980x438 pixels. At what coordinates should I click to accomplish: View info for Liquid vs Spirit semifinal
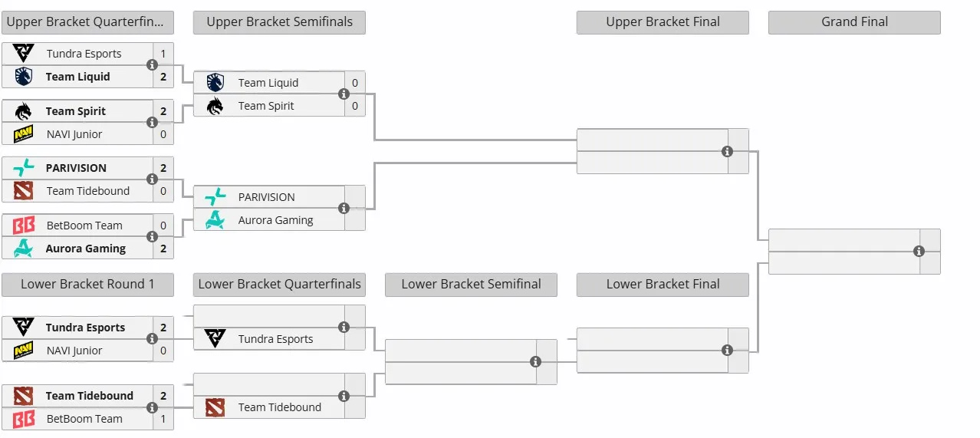click(x=344, y=94)
